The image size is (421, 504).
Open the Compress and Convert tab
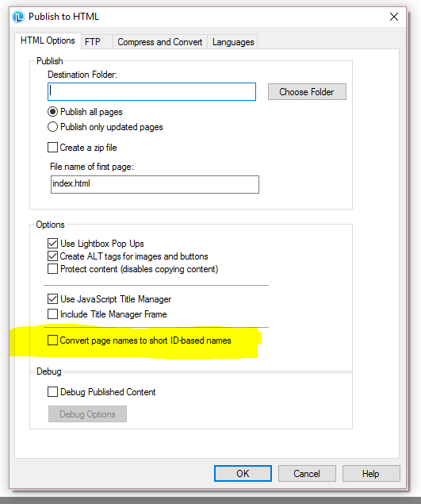tap(159, 42)
